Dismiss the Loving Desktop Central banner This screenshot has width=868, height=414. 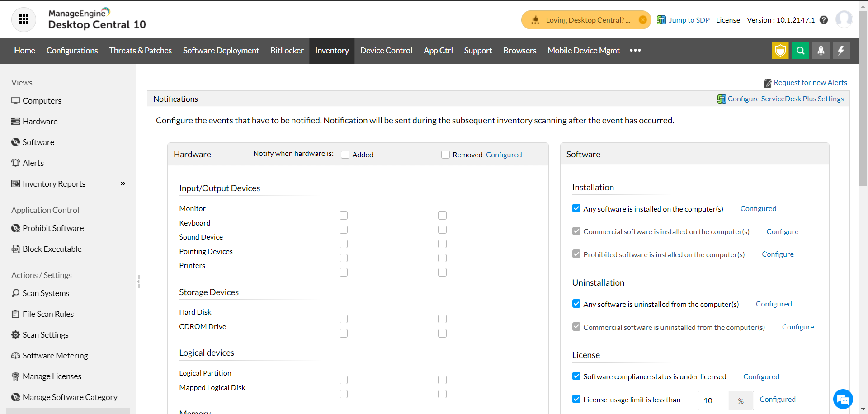point(642,20)
